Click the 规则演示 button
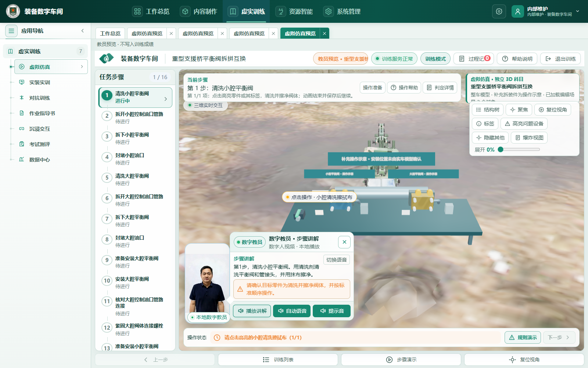This screenshot has height=368, width=588. [x=523, y=337]
